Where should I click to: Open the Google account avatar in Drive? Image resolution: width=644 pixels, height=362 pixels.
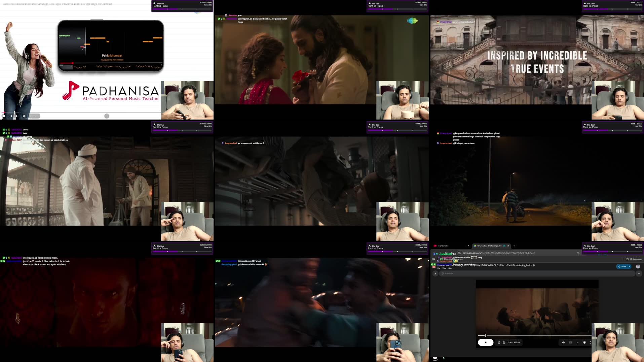click(638, 266)
